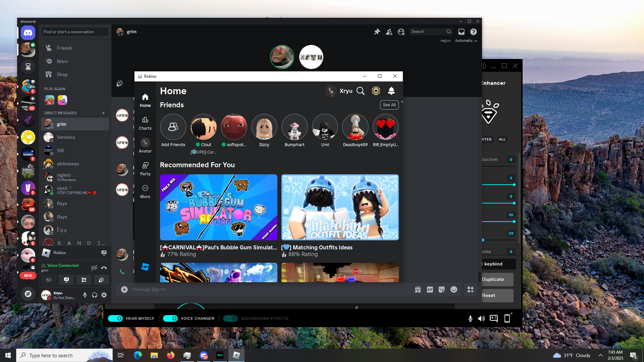
Task: Open Roblox notifications bell
Action: tap(391, 91)
